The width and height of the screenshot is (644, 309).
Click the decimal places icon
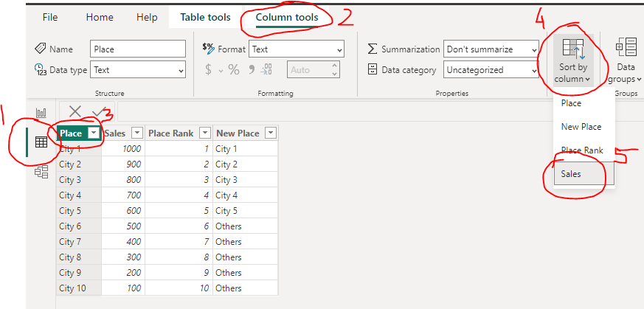tap(266, 70)
